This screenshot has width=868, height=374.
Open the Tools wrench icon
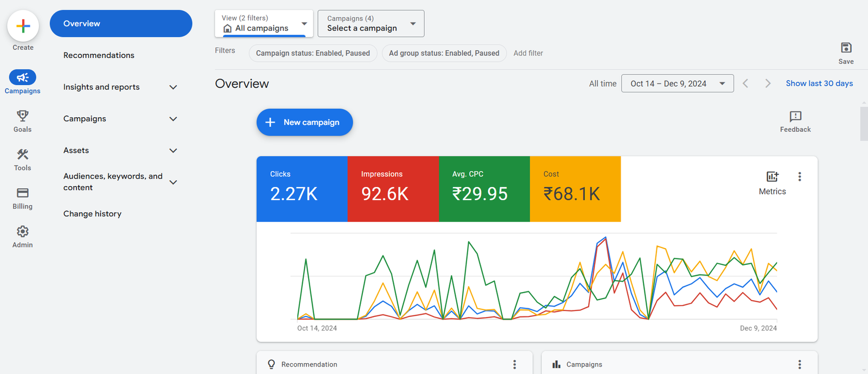(22, 154)
